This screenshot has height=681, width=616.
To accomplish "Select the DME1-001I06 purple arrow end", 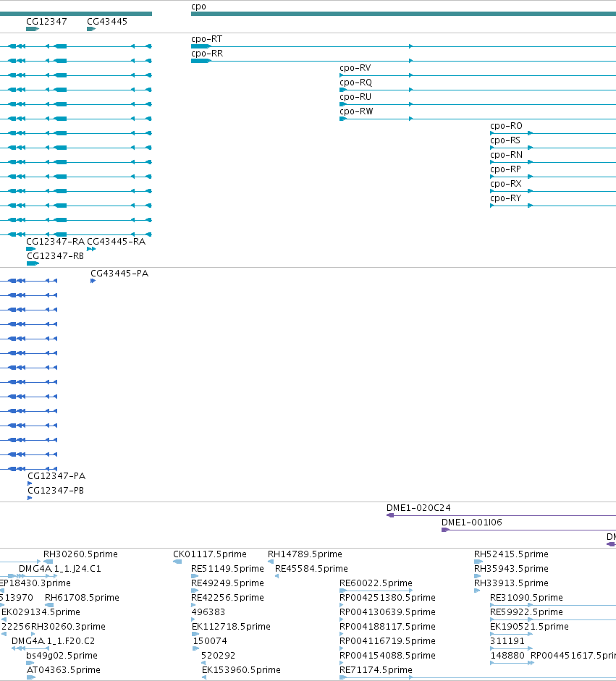I will click(x=445, y=530).
